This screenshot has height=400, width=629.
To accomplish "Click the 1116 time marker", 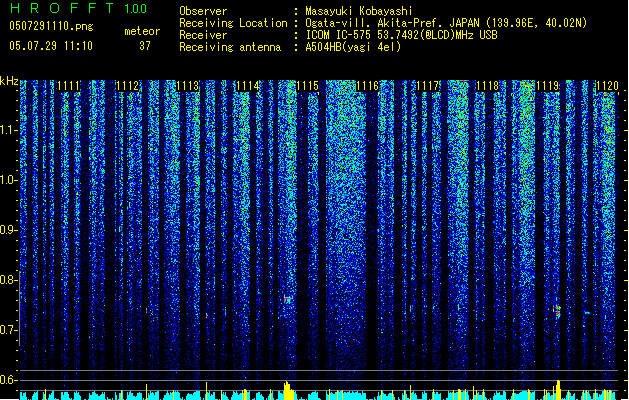I will pos(367,86).
